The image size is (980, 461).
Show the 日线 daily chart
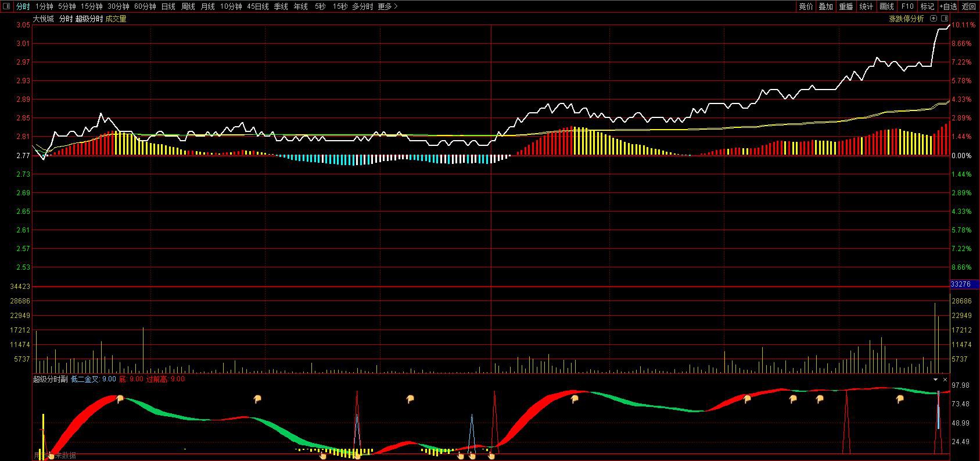pyautogui.click(x=168, y=6)
